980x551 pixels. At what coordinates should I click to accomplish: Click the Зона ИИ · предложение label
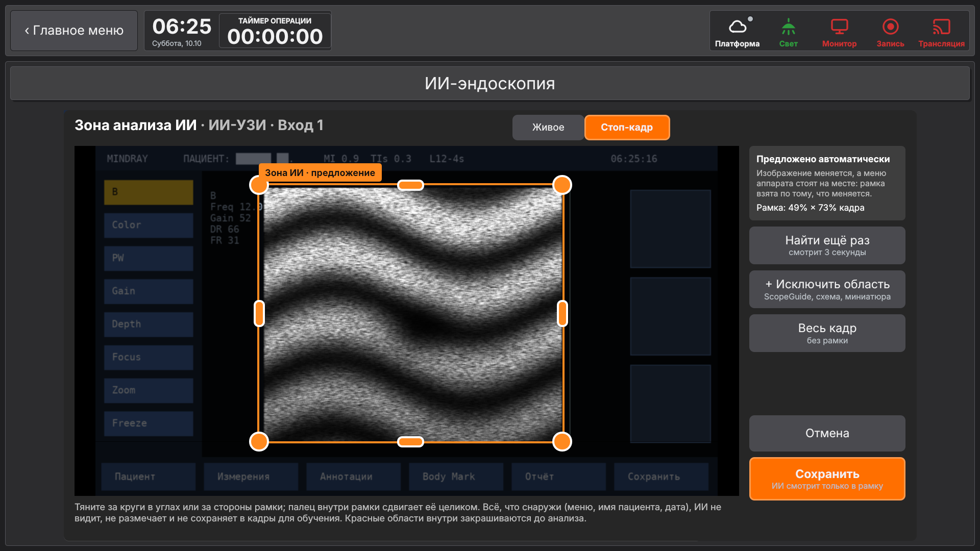tap(320, 172)
